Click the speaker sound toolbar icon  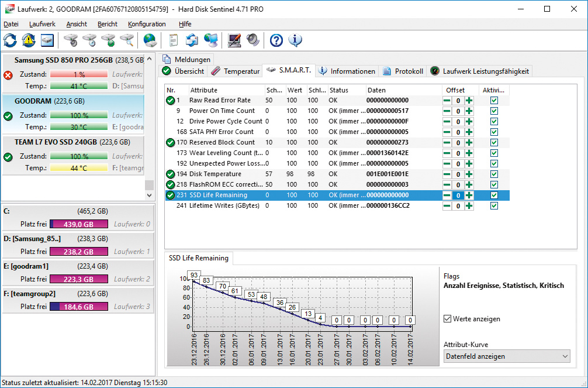(253, 40)
